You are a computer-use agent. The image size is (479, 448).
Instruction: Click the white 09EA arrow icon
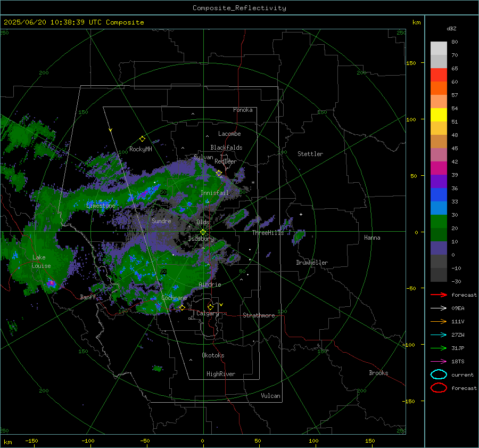tap(439, 308)
